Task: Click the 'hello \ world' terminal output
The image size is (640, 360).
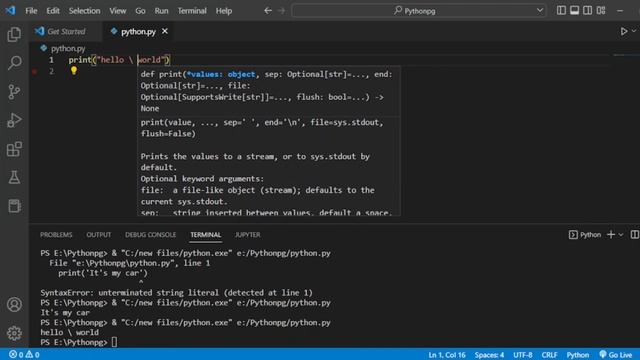Action: click(x=69, y=332)
